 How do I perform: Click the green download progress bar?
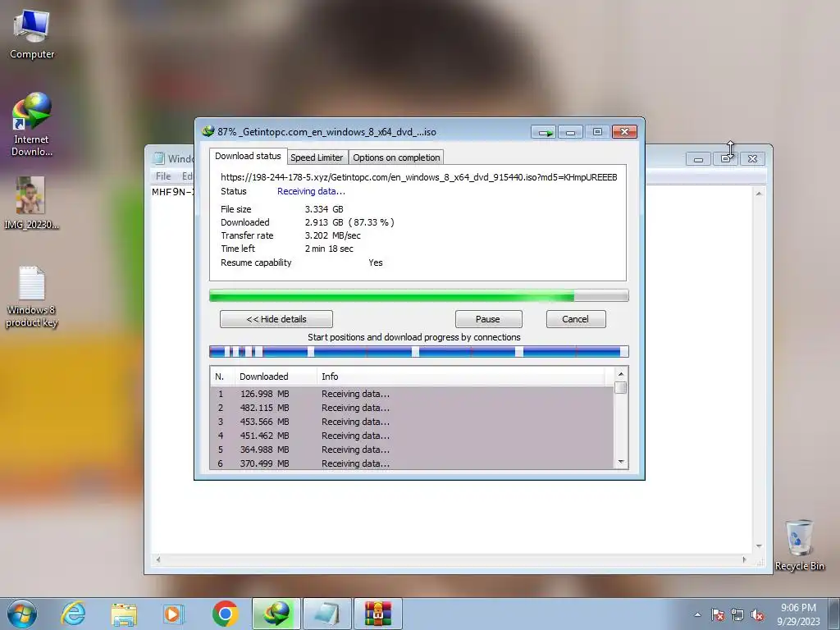point(418,295)
